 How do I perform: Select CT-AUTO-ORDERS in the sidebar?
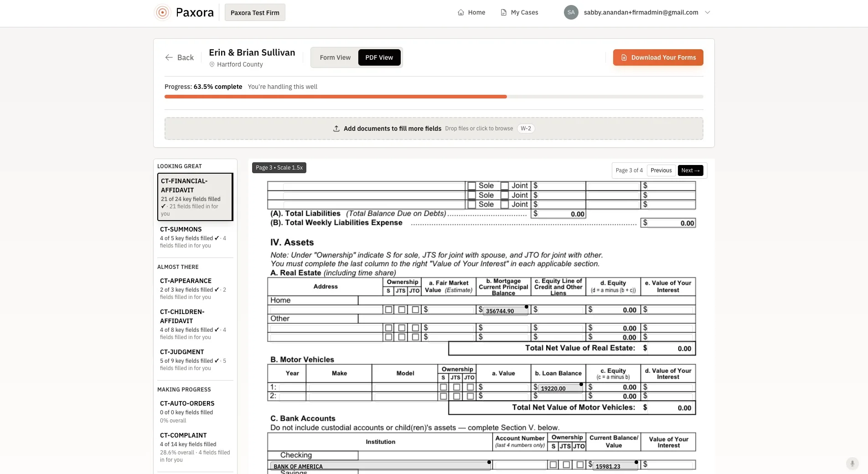point(195,412)
